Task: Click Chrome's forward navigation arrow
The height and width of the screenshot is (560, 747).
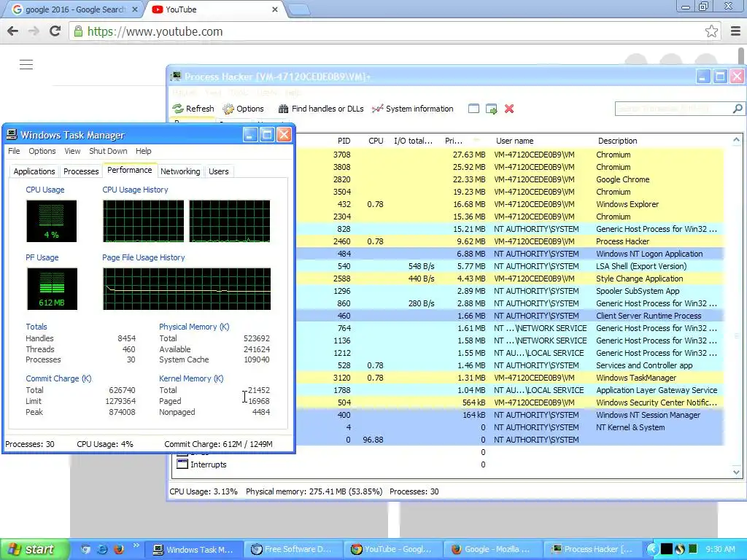Action: click(34, 31)
